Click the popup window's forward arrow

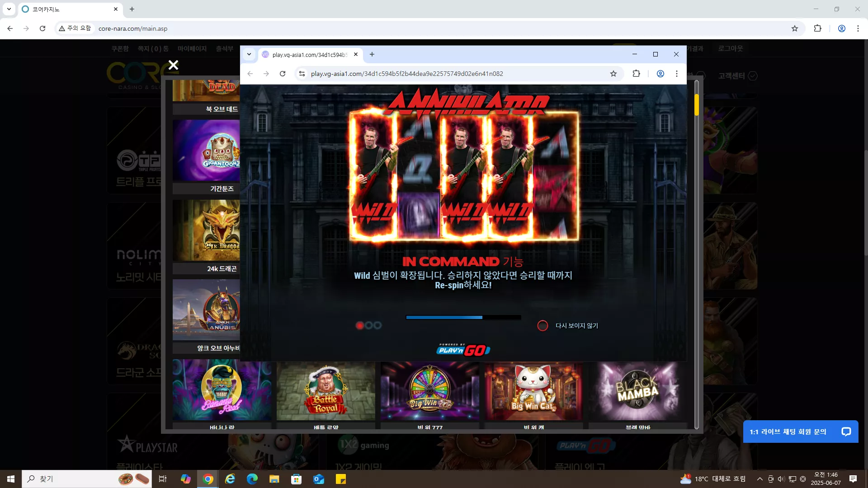266,74
